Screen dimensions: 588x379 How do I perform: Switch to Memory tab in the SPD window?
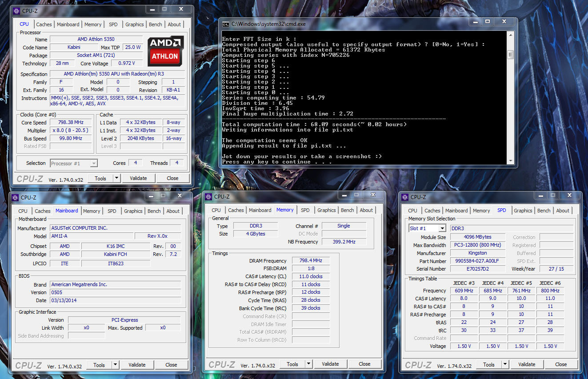481,211
